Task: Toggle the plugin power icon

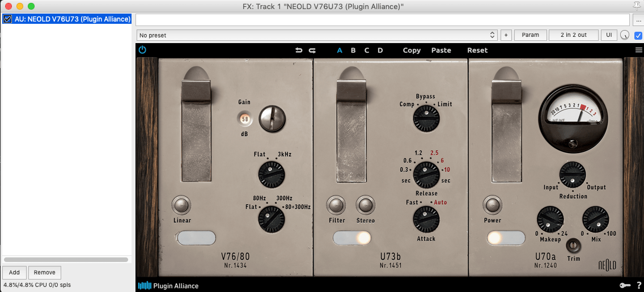Action: click(x=142, y=50)
